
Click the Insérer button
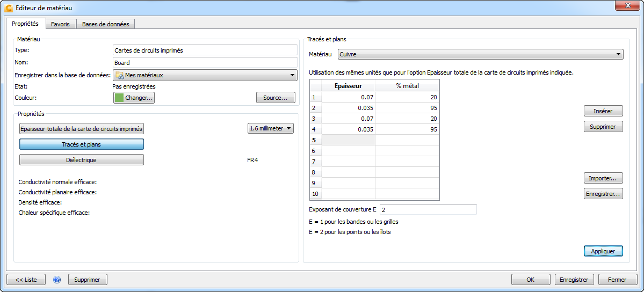pos(603,111)
